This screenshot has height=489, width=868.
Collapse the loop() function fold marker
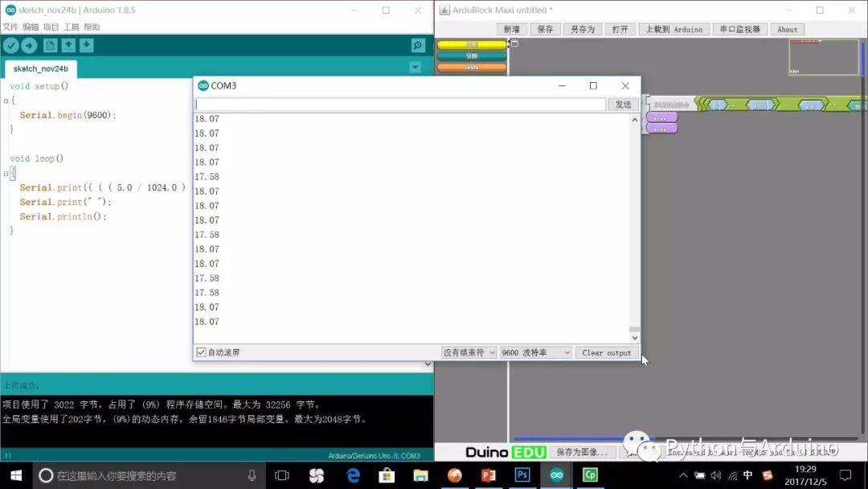(x=6, y=174)
